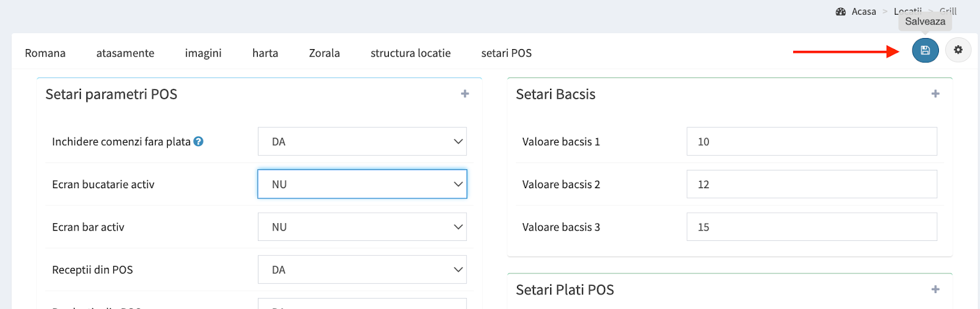Image resolution: width=980 pixels, height=309 pixels.
Task: Open the setari POS tab
Action: (x=507, y=53)
